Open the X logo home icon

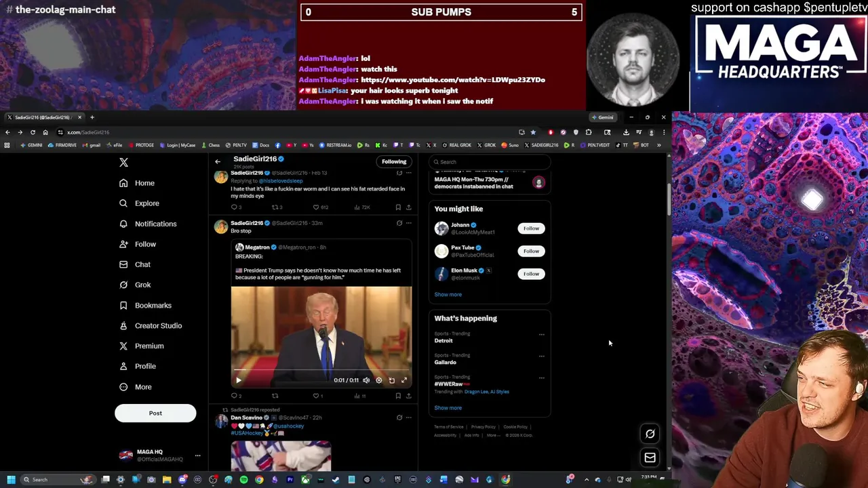coord(123,163)
